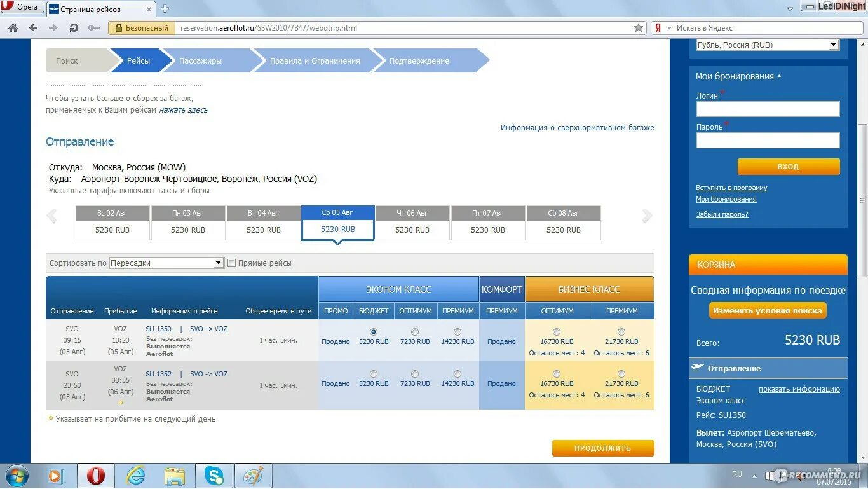The width and height of the screenshot is (868, 489).
Task: Open the показать информацию link
Action: pyautogui.click(x=799, y=389)
